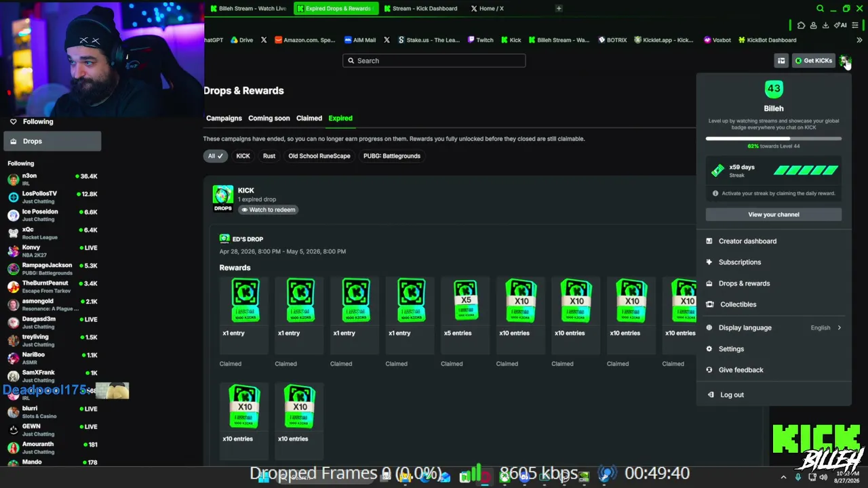Open the Drive bookmark
The width and height of the screenshot is (868, 488).
(x=241, y=40)
